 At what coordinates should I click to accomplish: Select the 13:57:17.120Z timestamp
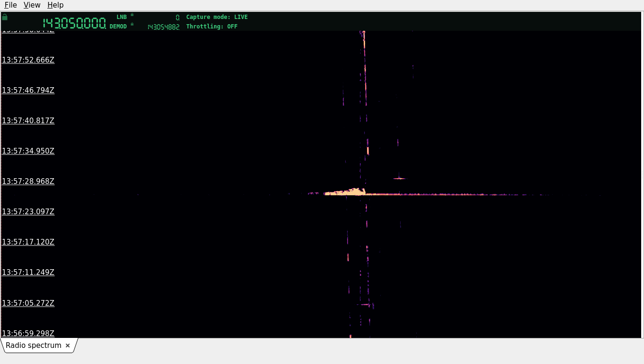pyautogui.click(x=28, y=242)
